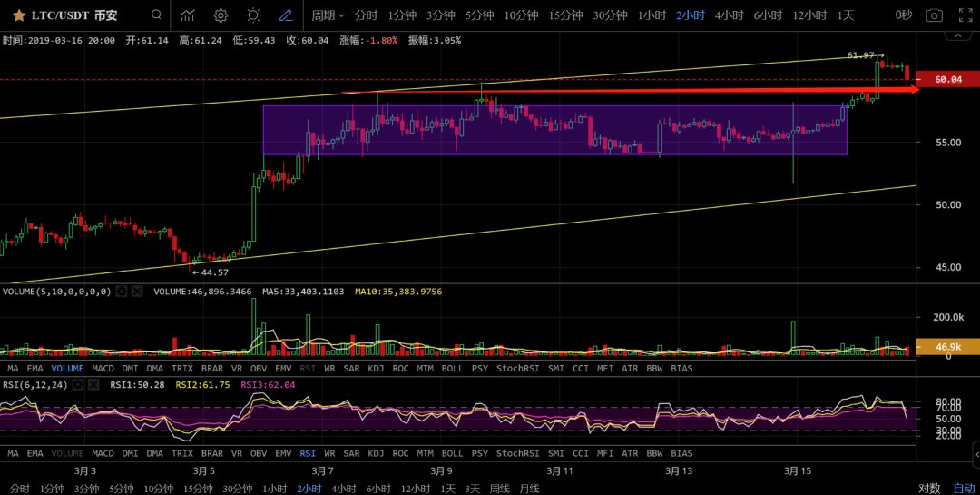The width and height of the screenshot is (980, 495).
Task: Open chart settings gear in top toolbar
Action: (220, 15)
